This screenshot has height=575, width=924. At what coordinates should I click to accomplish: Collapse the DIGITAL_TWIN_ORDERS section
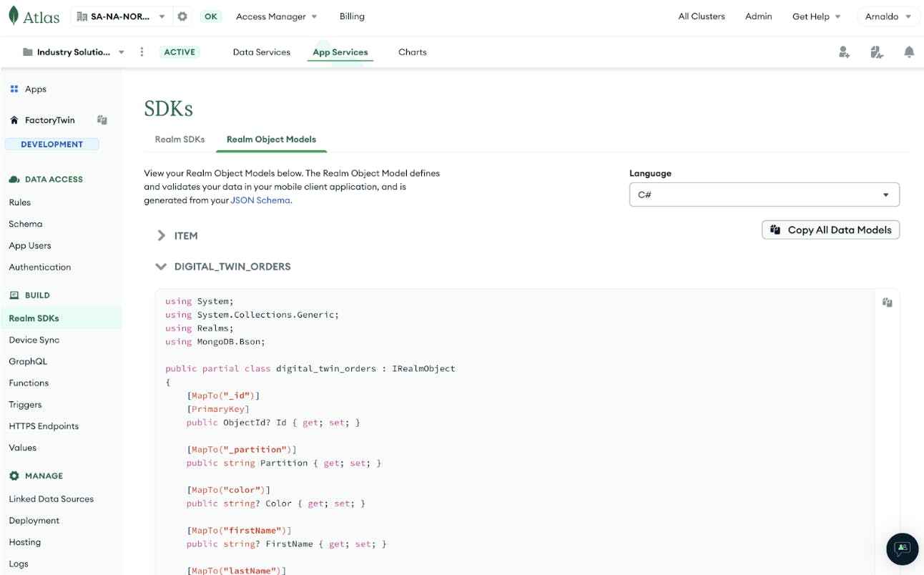[161, 267]
